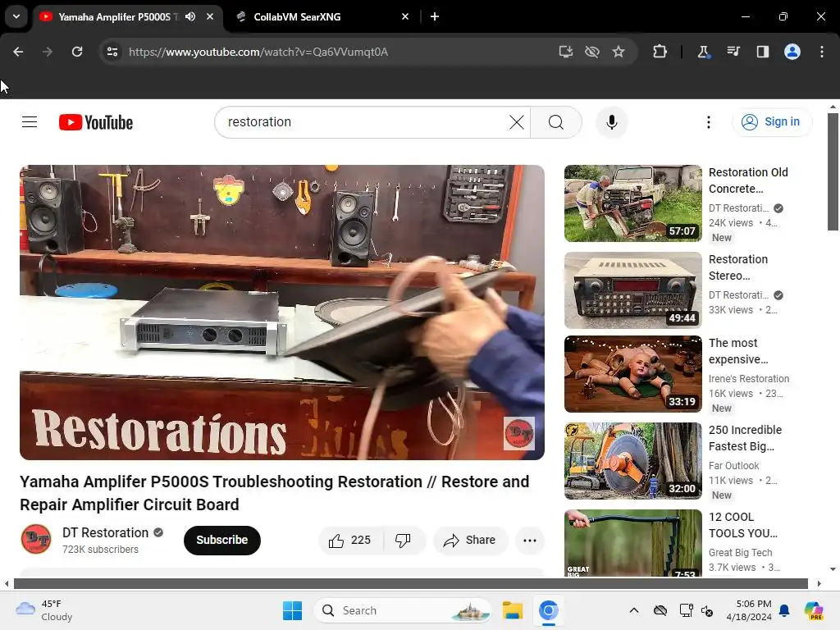
Task: Click the horizontal page scrollbar
Action: point(411,583)
